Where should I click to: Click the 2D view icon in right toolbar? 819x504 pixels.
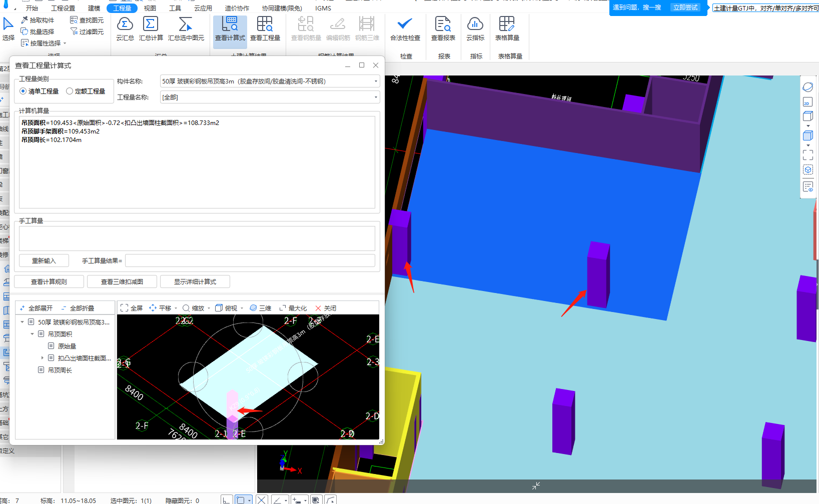click(x=807, y=102)
